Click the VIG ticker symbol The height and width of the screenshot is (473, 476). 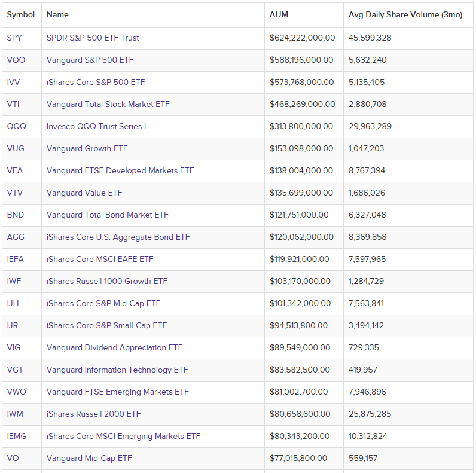14,348
